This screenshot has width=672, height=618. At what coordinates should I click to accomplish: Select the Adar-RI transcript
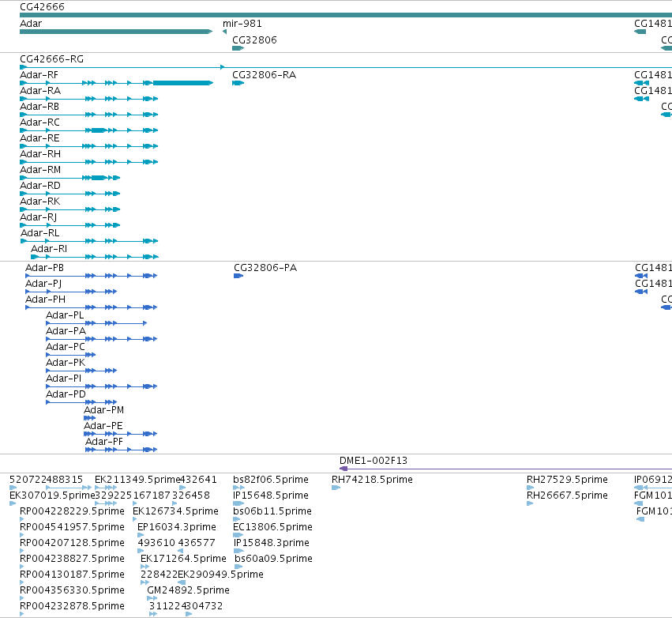point(95,257)
